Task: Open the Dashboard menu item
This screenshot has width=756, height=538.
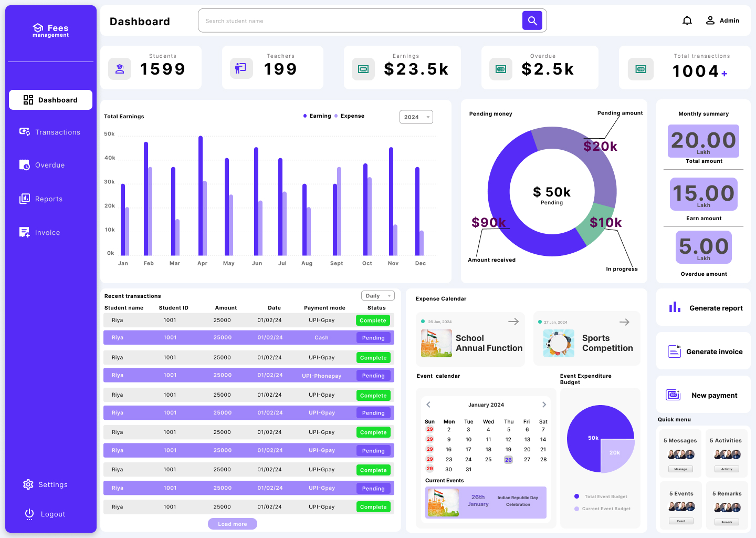Action: [x=50, y=100]
